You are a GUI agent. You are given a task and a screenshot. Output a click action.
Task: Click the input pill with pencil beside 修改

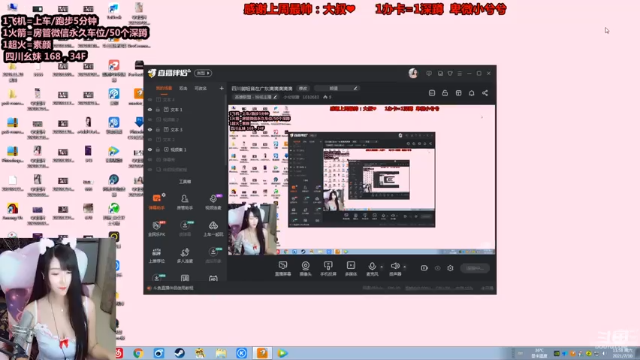click(337, 88)
